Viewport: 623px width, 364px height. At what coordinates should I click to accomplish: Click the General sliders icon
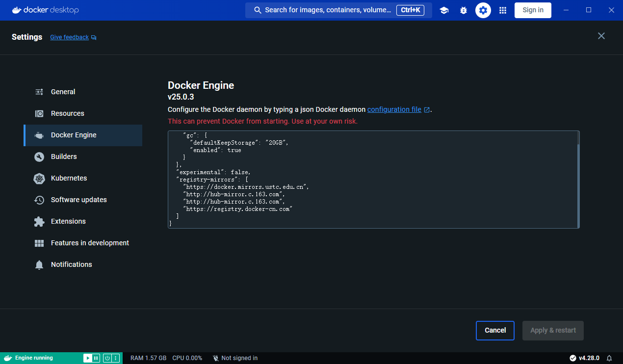tap(39, 92)
